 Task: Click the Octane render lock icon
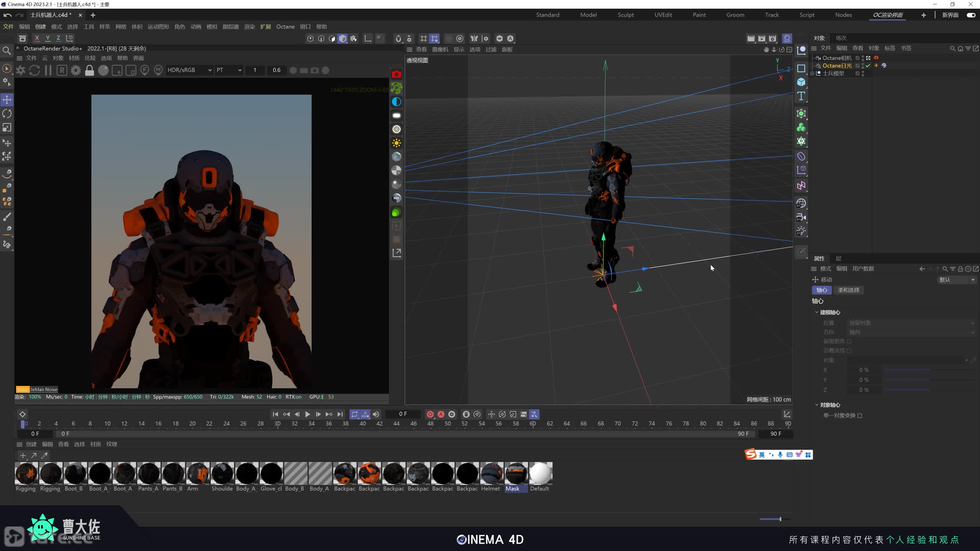point(89,70)
